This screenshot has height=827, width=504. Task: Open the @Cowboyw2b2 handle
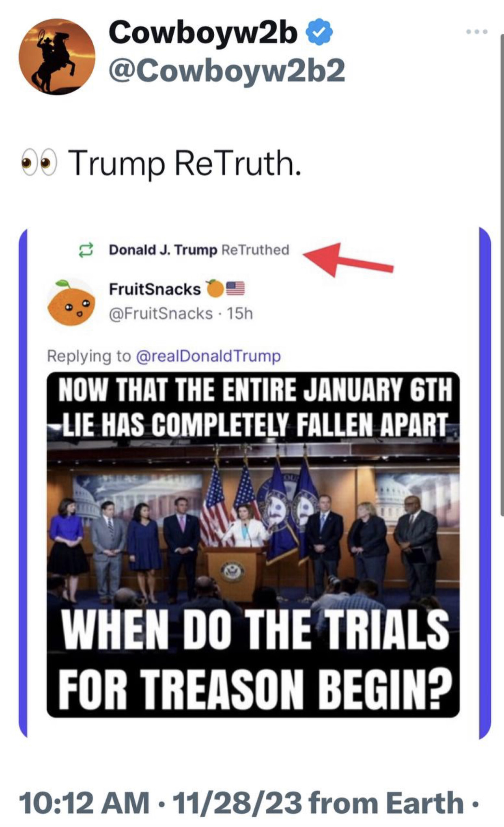(x=227, y=70)
